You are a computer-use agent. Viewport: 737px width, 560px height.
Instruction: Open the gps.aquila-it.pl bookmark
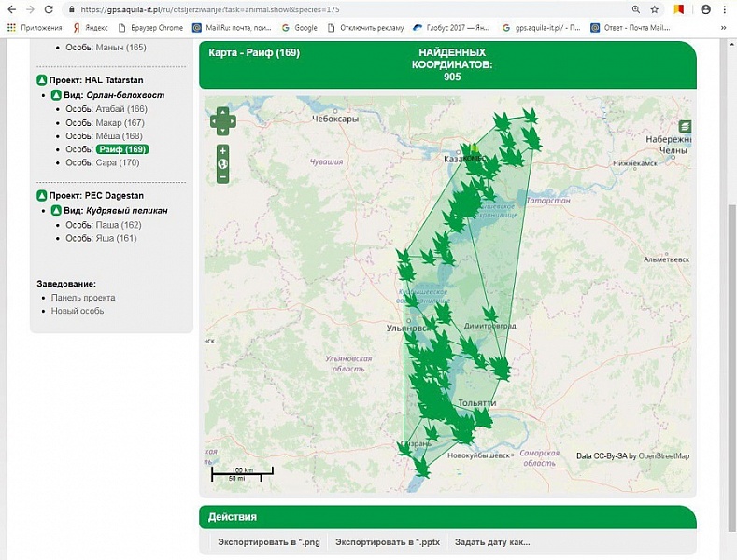click(x=541, y=28)
